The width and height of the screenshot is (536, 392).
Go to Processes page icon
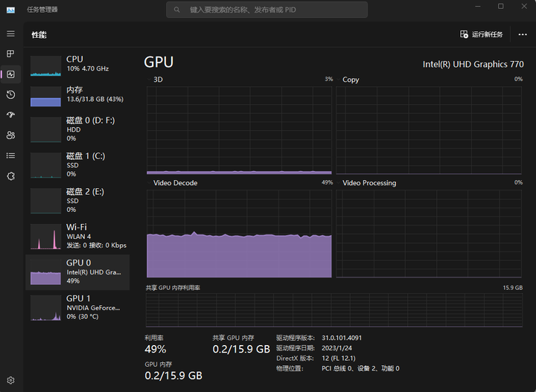pos(10,54)
